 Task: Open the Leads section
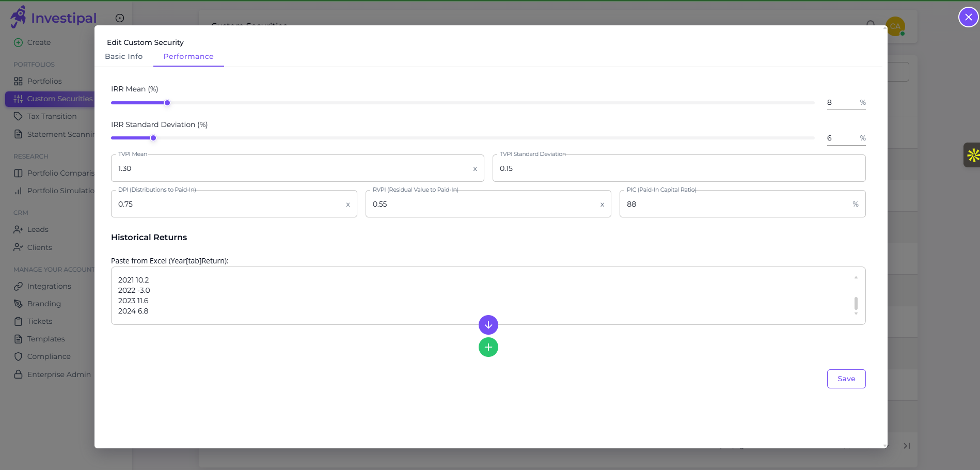(38, 229)
